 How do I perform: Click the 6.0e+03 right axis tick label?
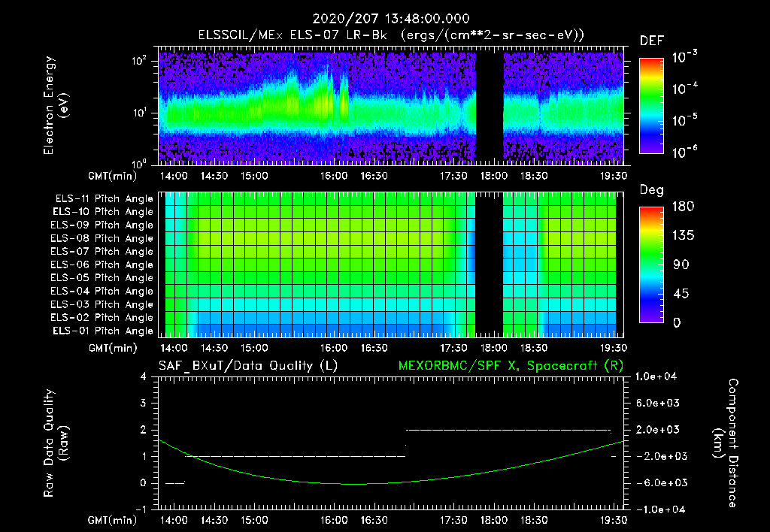658,403
